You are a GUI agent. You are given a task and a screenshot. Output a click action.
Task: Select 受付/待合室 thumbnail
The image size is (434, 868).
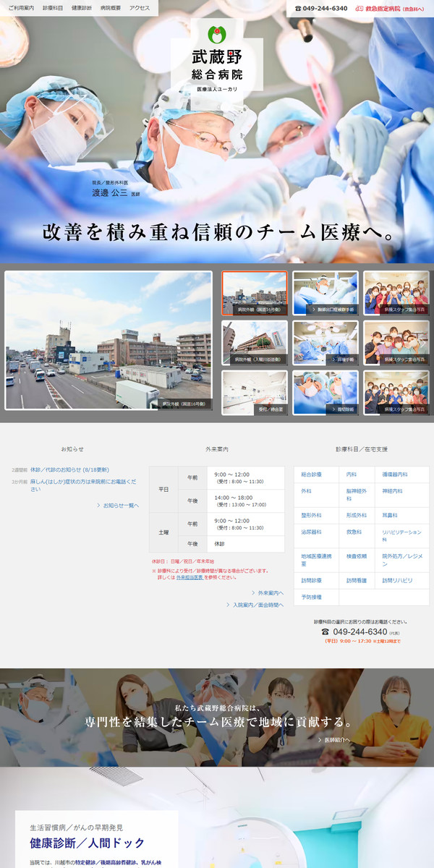(254, 393)
